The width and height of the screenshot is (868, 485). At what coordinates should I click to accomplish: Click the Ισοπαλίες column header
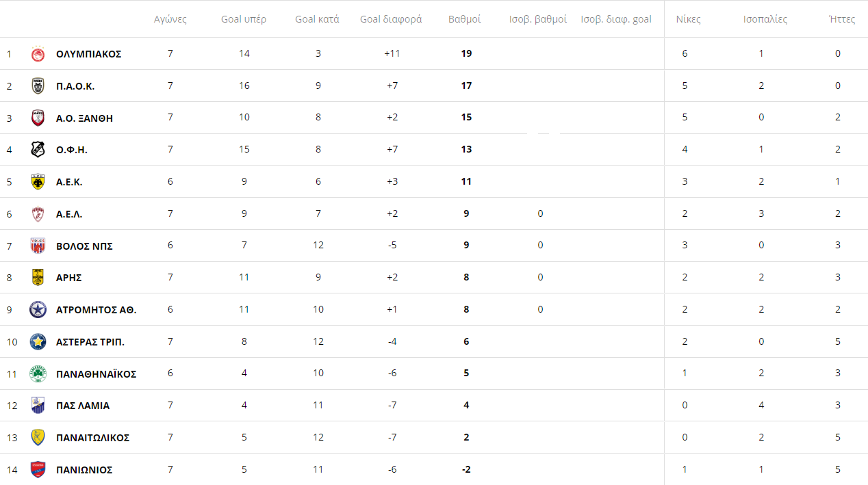[765, 19]
